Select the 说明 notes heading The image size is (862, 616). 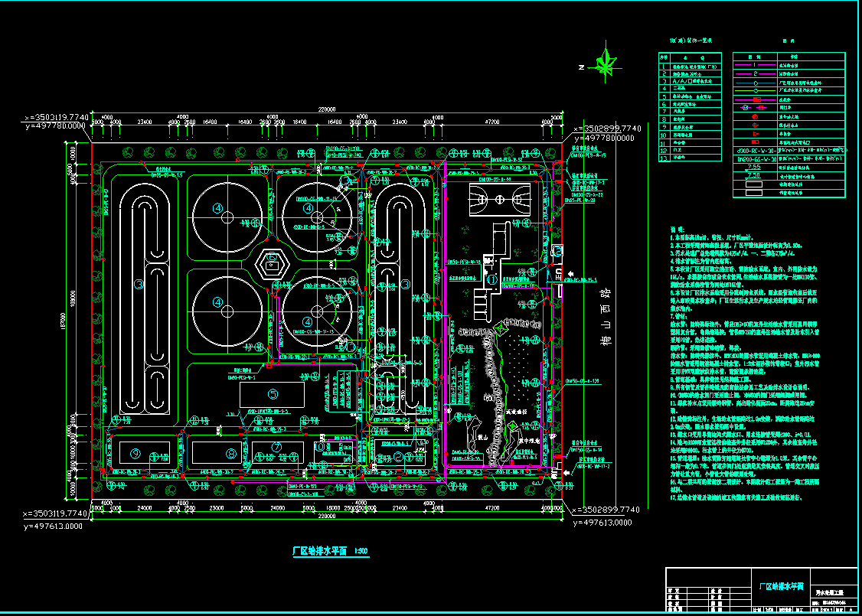pyautogui.click(x=678, y=229)
